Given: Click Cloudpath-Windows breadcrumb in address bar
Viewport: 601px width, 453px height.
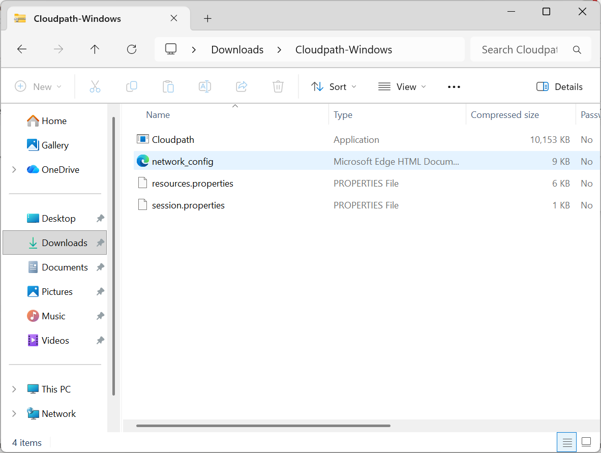Looking at the screenshot, I should 343,50.
